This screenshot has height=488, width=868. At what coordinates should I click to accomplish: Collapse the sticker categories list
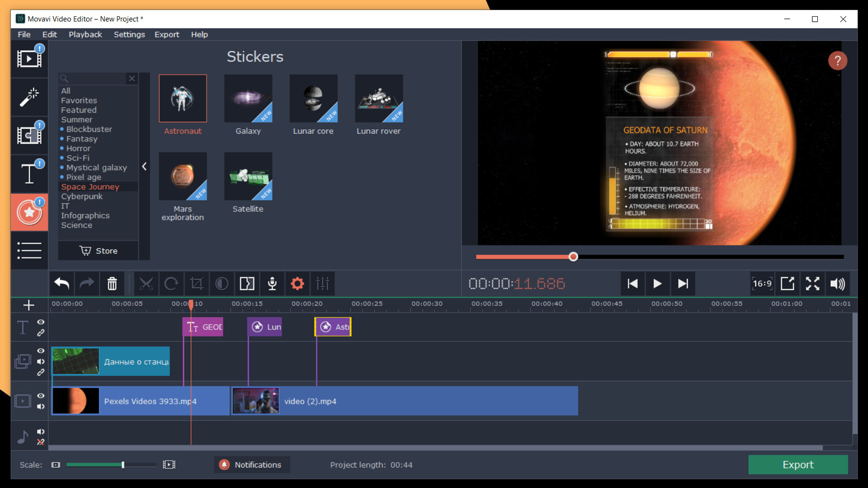point(144,166)
